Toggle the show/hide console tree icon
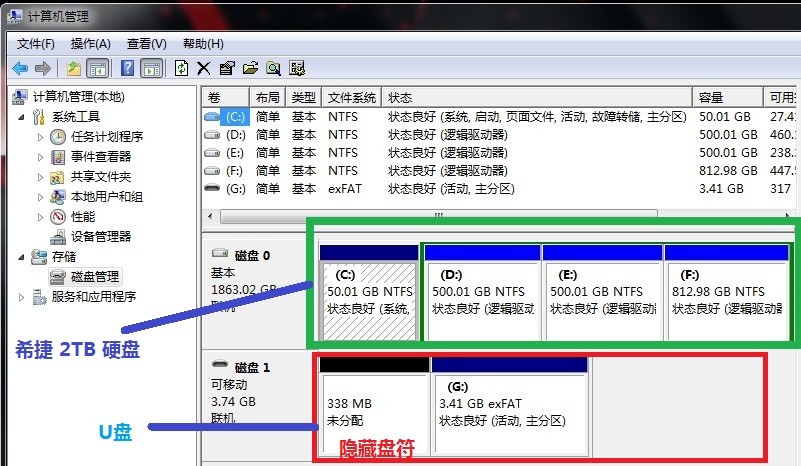Viewport: 801px width, 466px height. coord(98,68)
